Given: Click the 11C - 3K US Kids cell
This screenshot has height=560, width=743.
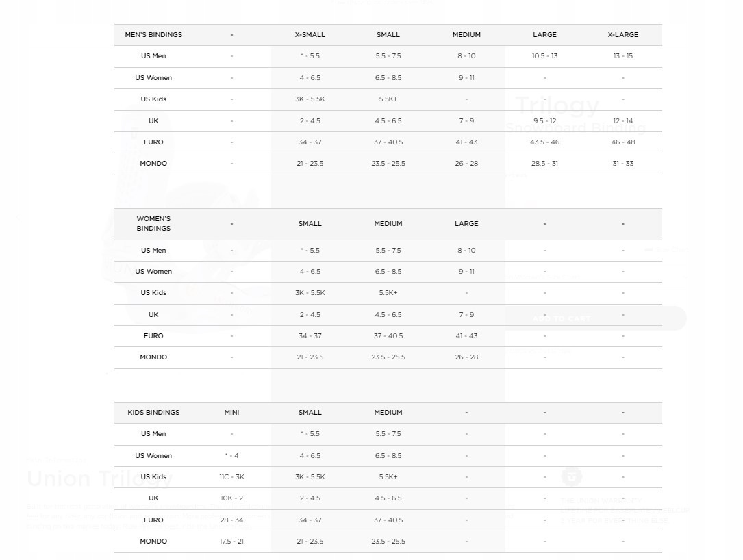Looking at the screenshot, I should [231, 477].
